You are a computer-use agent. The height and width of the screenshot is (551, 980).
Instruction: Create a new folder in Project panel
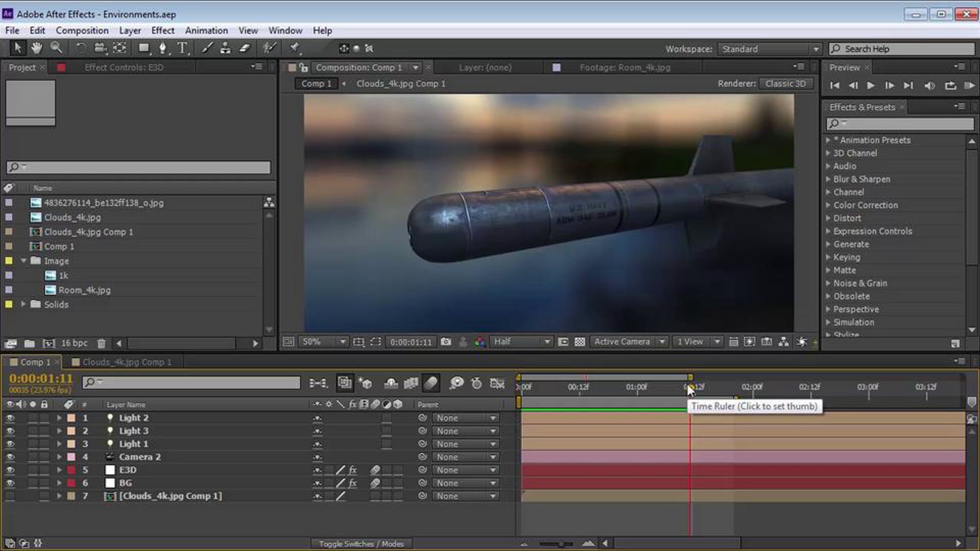29,343
